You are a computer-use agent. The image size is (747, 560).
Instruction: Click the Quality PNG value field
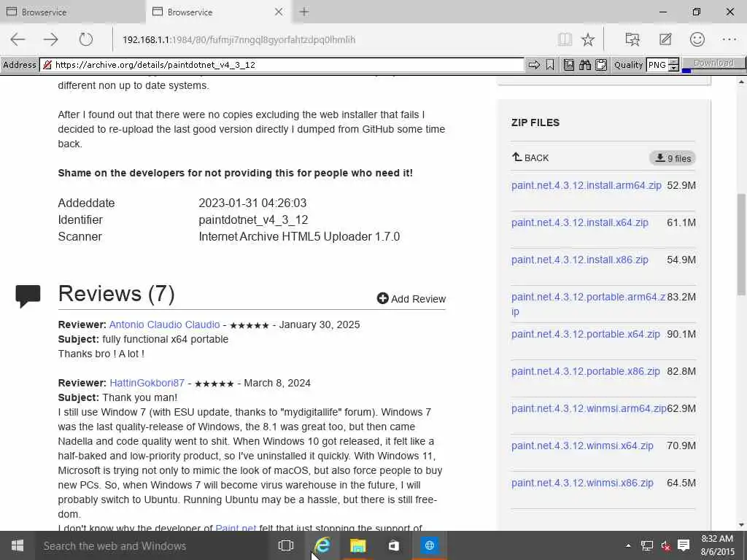pyautogui.click(x=657, y=65)
